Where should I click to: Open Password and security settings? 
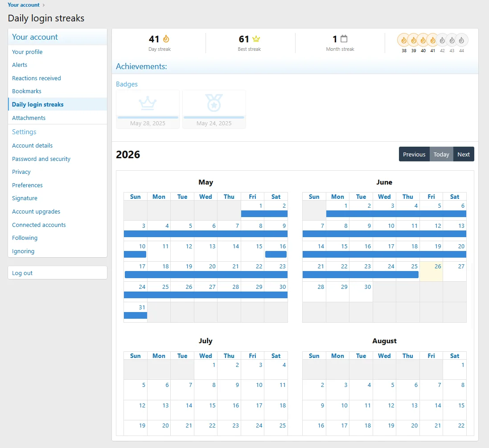(x=58, y=159)
